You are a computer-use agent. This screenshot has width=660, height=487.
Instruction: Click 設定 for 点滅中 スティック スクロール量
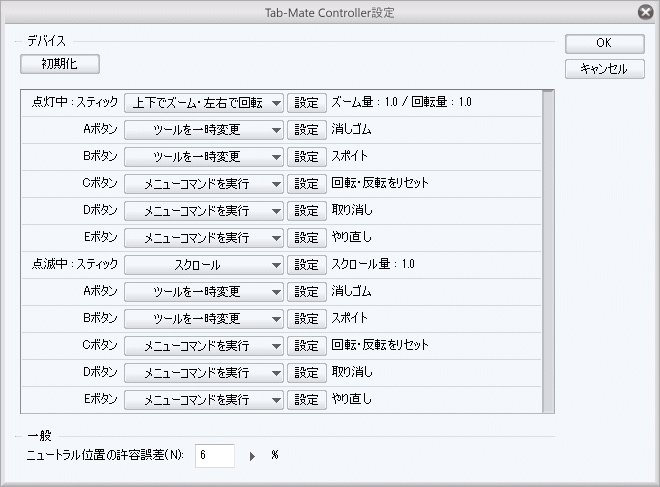307,265
